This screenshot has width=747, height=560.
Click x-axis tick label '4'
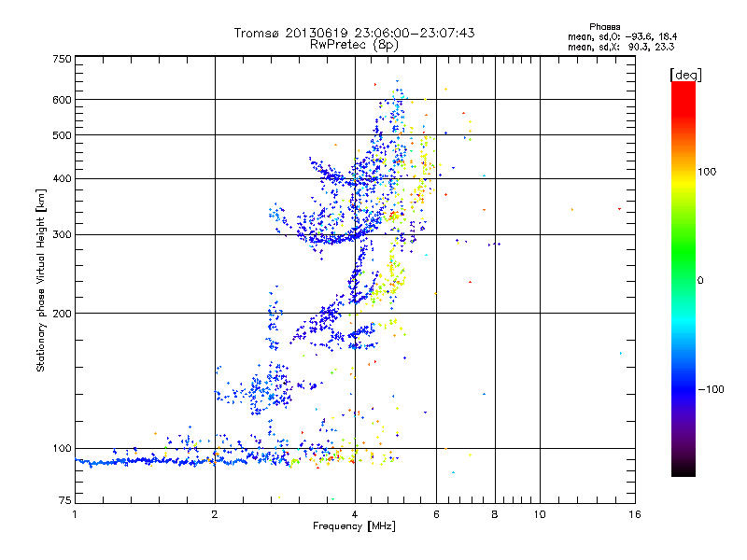coord(355,514)
